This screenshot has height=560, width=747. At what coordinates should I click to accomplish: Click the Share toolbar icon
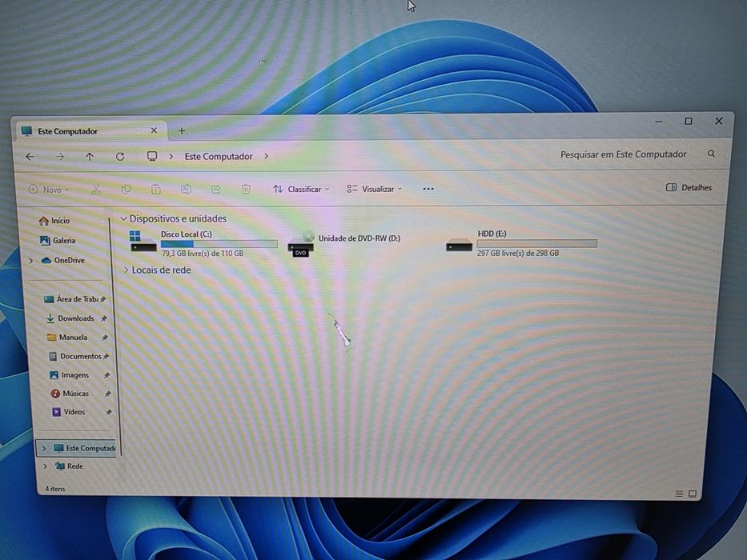[x=216, y=189]
